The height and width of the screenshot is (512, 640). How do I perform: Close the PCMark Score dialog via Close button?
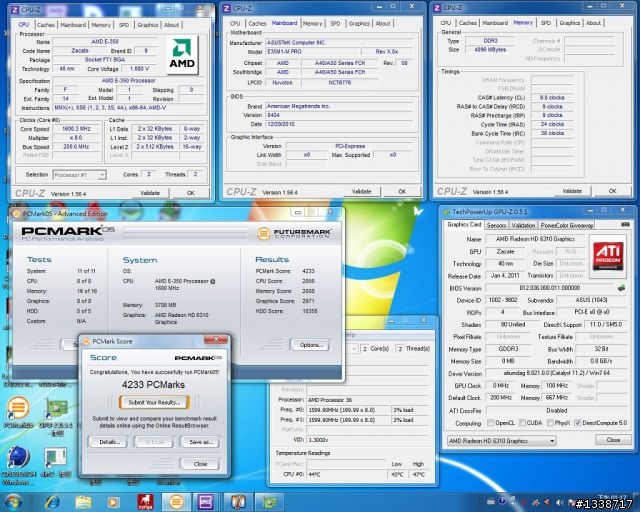click(x=200, y=464)
